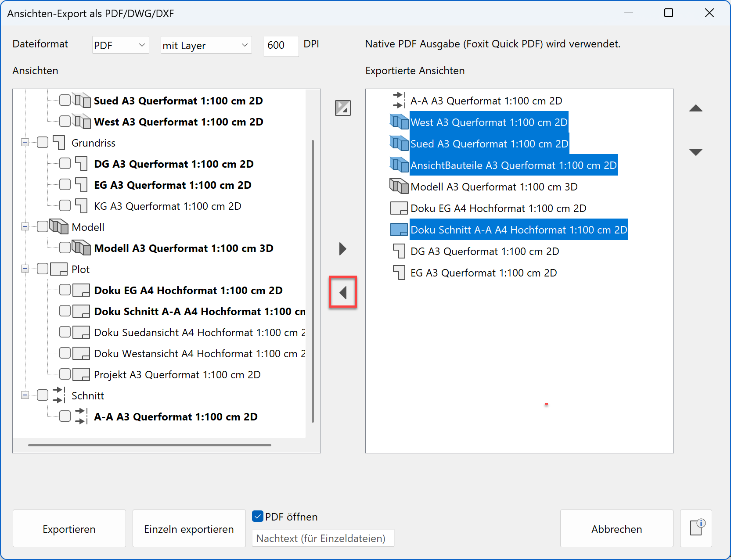Viewport: 731px width, 560px height.
Task: Click the Einzeln exportieren button
Action: pyautogui.click(x=189, y=528)
